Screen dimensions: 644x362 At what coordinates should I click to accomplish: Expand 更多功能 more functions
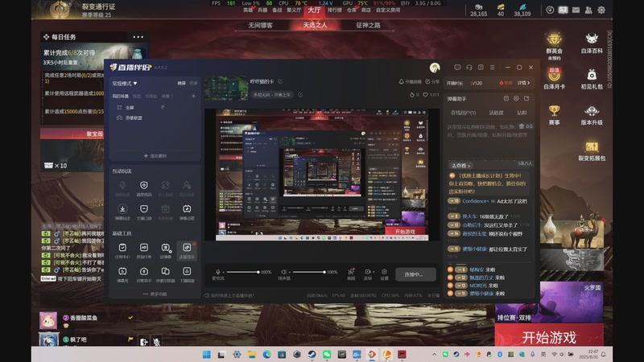point(155,294)
